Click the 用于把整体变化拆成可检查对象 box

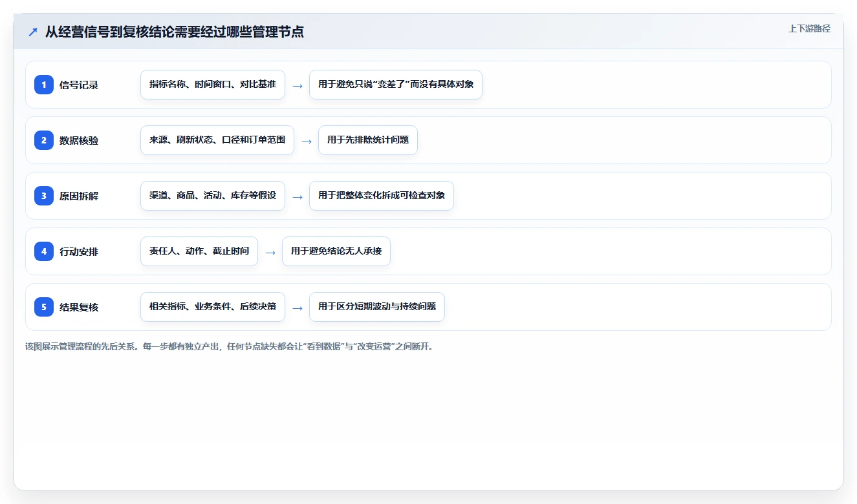pyautogui.click(x=382, y=196)
